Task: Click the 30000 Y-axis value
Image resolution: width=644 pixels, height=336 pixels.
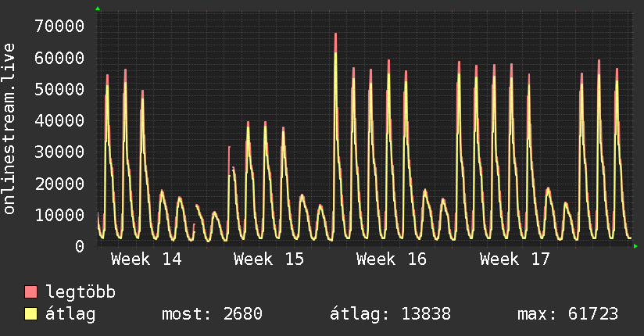Action: click(59, 152)
